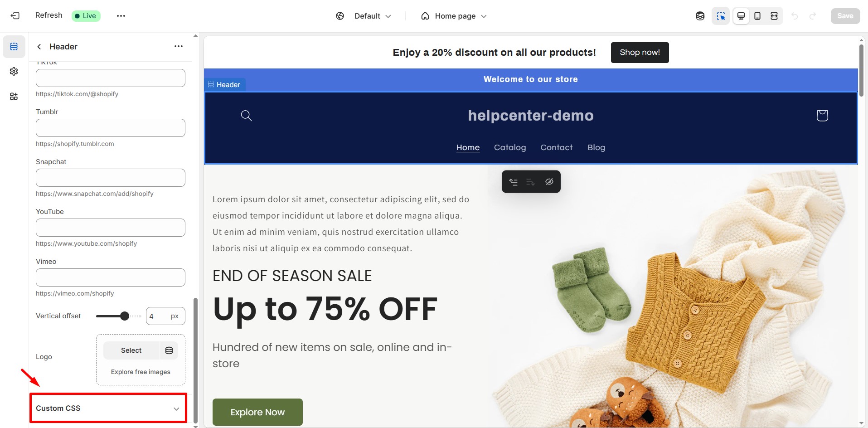This screenshot has width=868, height=428.
Task: Switch to fullscreen preview icon
Action: click(774, 16)
